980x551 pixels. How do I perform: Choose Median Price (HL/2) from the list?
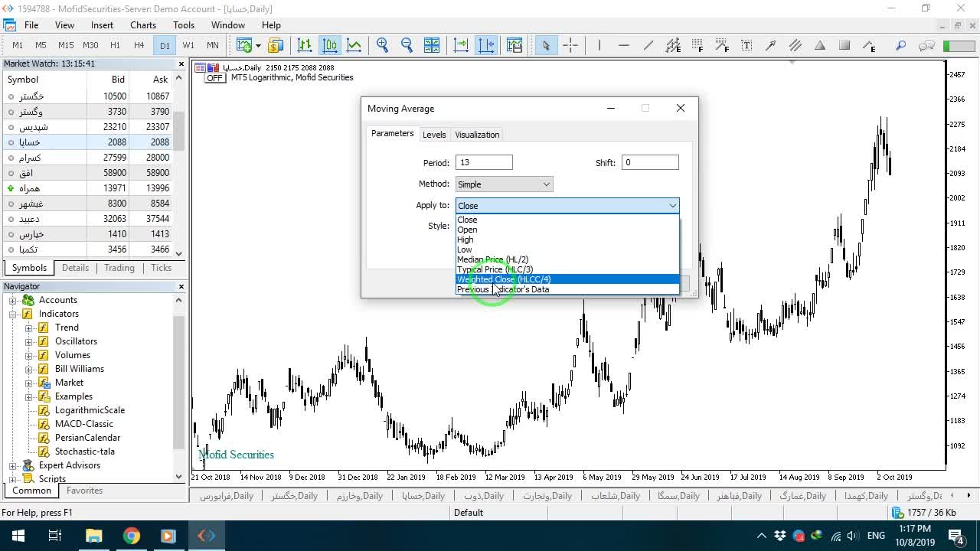pos(567,259)
